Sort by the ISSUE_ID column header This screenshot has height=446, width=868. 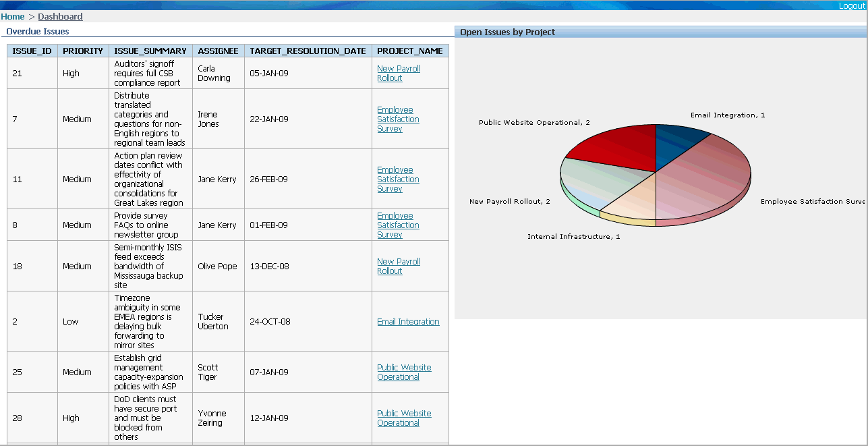(32, 51)
